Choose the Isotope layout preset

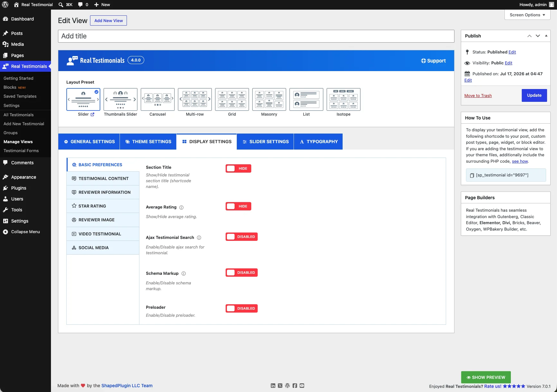tap(344, 99)
